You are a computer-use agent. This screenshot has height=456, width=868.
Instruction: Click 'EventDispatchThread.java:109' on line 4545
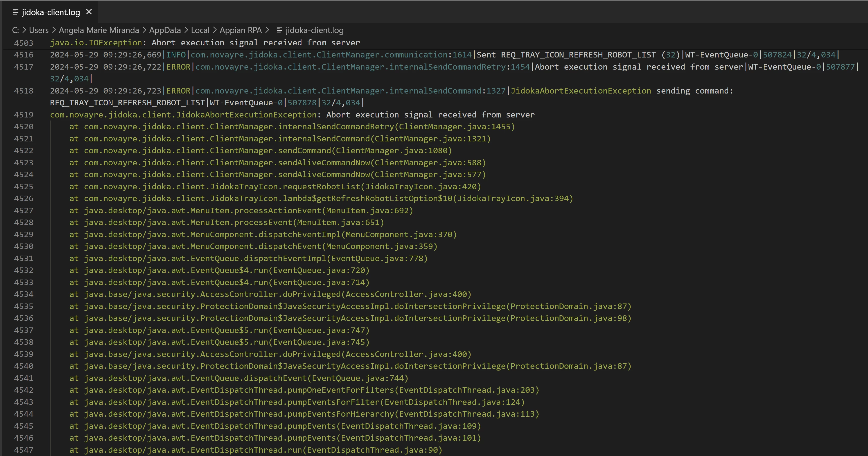(409, 426)
